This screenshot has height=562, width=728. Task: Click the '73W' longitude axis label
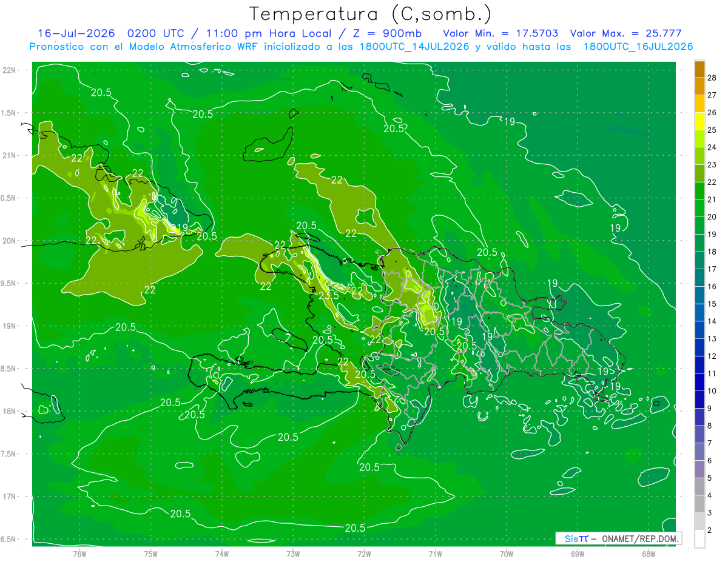[292, 554]
